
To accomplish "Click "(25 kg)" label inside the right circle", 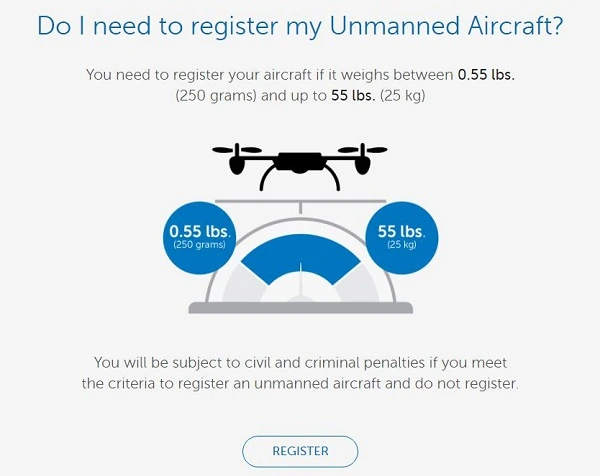I will (x=402, y=245).
